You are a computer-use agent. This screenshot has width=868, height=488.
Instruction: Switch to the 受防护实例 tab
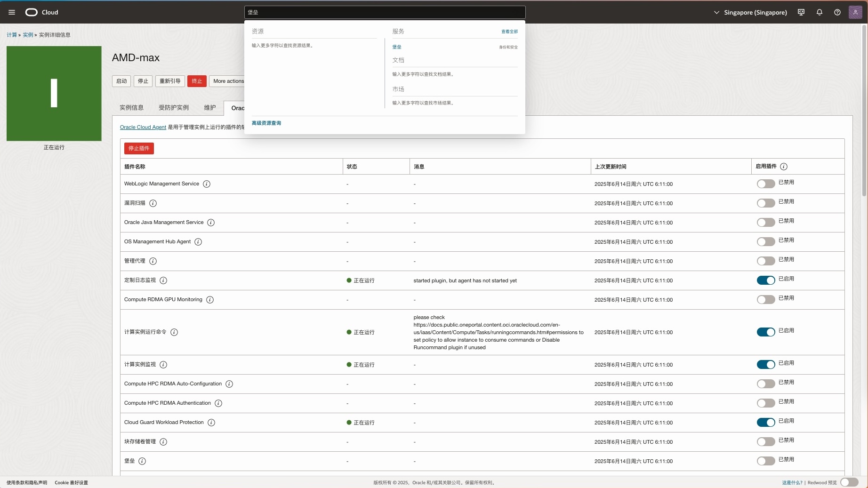click(x=174, y=108)
